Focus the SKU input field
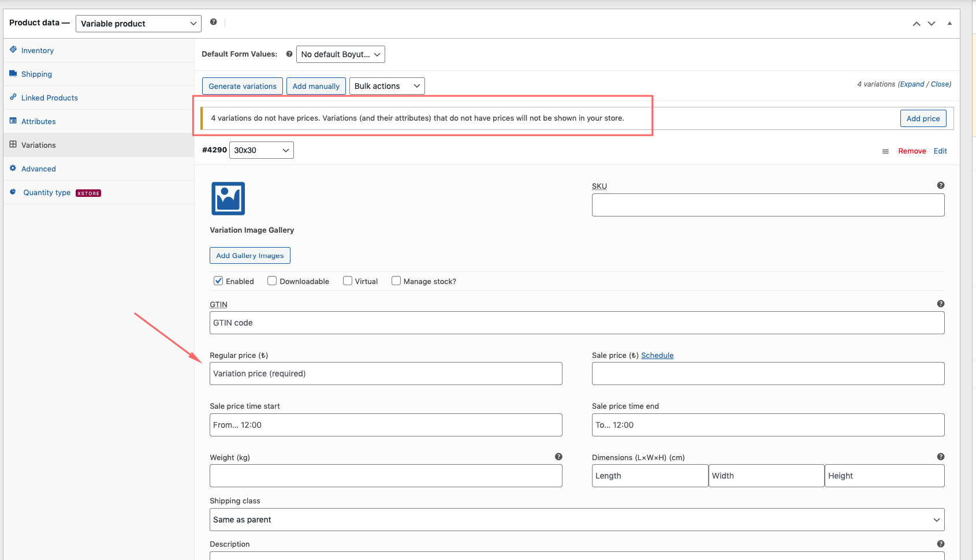The height and width of the screenshot is (560, 976). (768, 205)
